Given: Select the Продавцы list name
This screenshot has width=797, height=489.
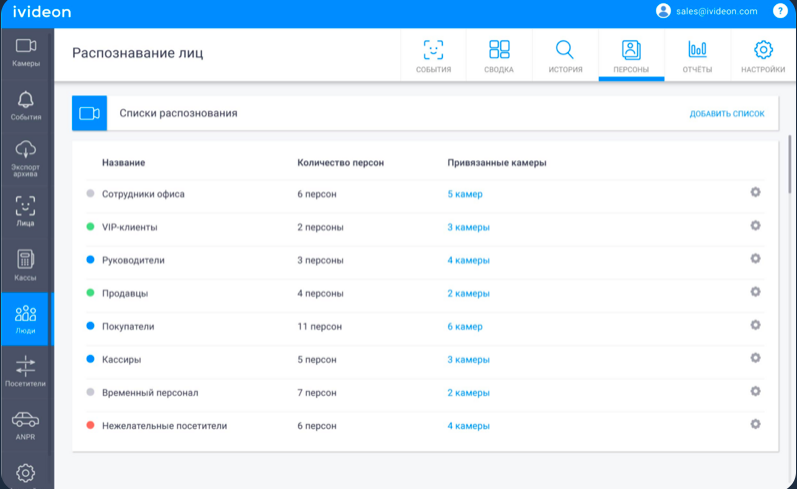Looking at the screenshot, I should (125, 293).
